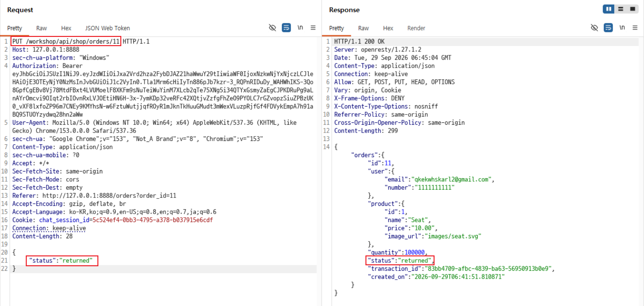Click the Accept-Language request header
Viewport: 644px width, 306px height.
pyautogui.click(x=114, y=212)
